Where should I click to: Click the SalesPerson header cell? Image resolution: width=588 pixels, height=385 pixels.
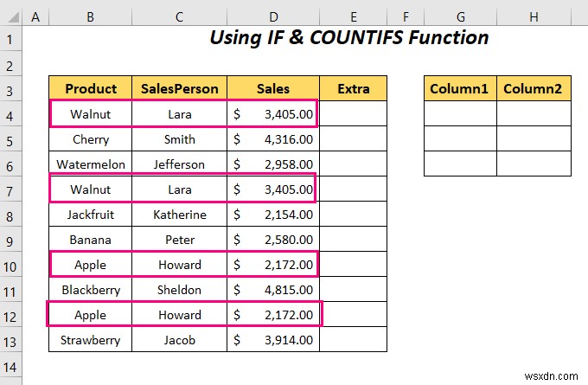coord(180,88)
